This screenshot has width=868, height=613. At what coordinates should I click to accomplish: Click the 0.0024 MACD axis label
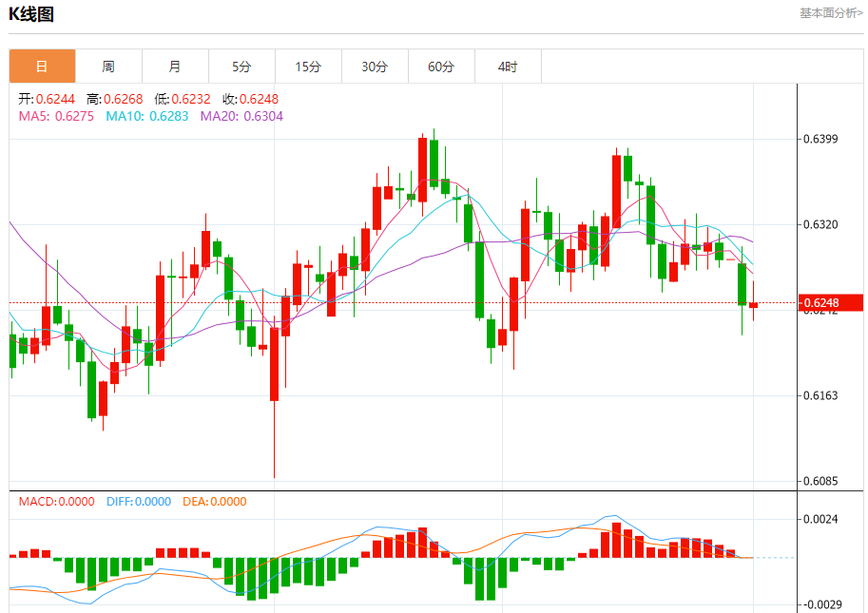pyautogui.click(x=820, y=519)
